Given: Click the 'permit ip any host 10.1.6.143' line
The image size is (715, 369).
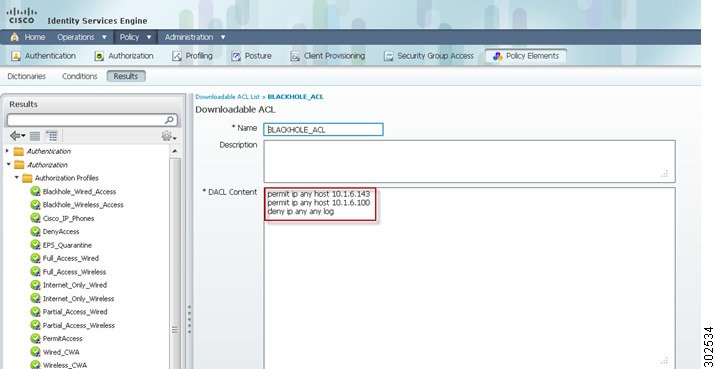Looking at the screenshot, I should pos(319,194).
